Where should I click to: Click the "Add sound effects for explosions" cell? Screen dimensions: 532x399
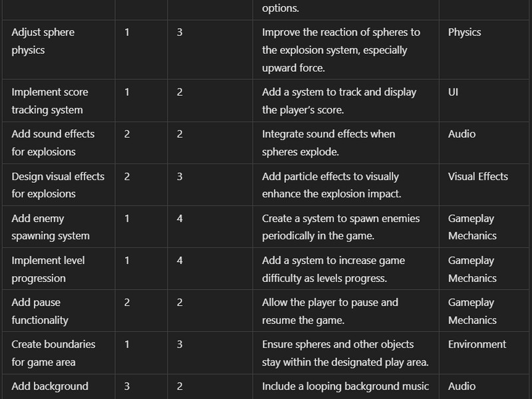point(53,143)
